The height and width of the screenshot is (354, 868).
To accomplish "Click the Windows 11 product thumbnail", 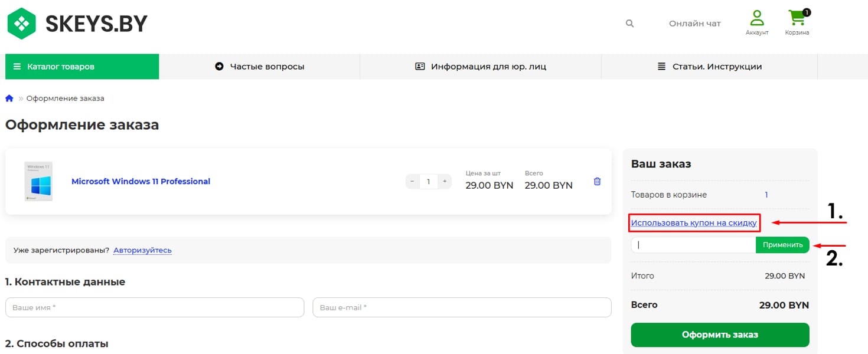I will point(38,182).
